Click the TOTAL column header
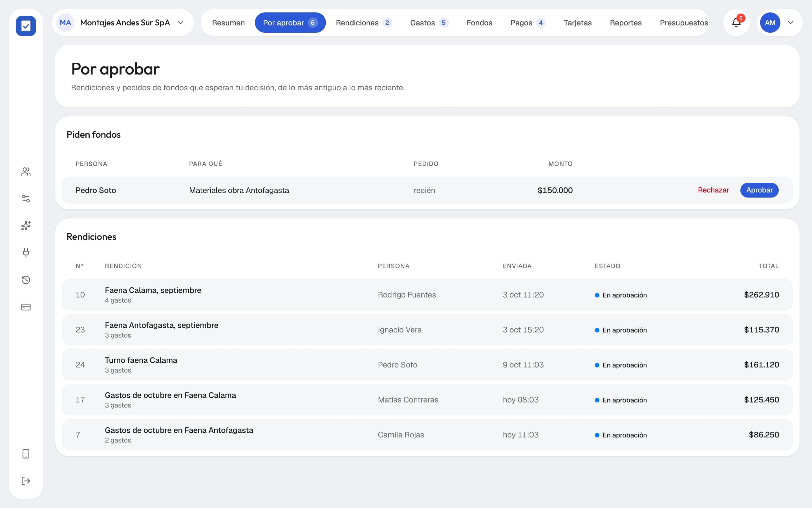This screenshot has width=812, height=508. click(769, 266)
